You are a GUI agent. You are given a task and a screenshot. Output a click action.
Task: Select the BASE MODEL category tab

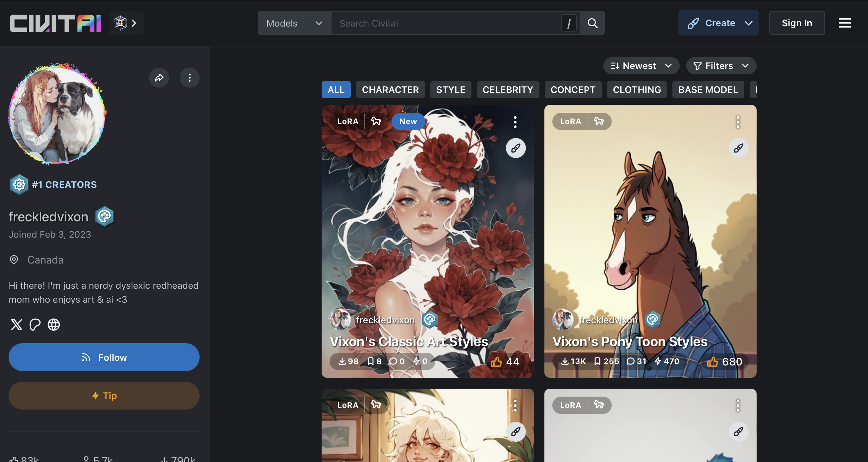tap(708, 90)
